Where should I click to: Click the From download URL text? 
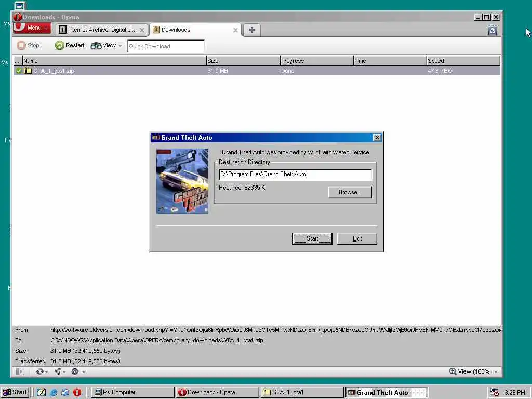[x=275, y=330]
